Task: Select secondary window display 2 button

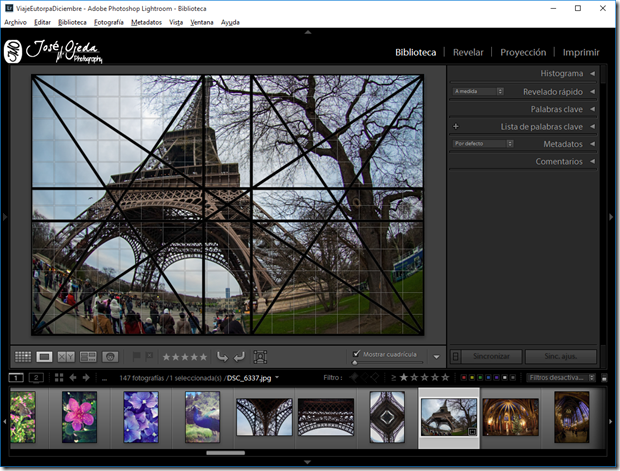Action: (36, 378)
